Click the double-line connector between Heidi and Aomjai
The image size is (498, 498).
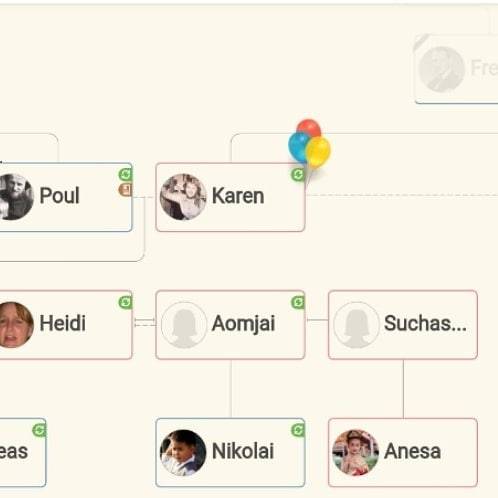tap(144, 322)
